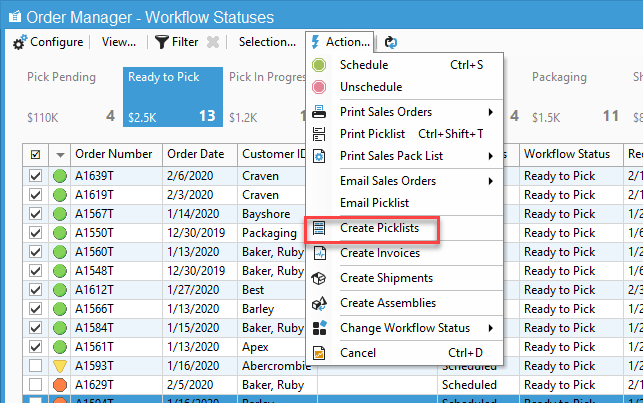Click the Create Shipments box icon
Viewport: 643px width, 403px height.
point(319,278)
